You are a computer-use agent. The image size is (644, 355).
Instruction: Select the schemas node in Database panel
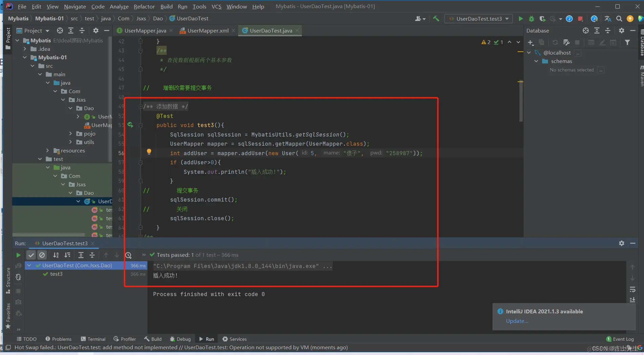(561, 61)
